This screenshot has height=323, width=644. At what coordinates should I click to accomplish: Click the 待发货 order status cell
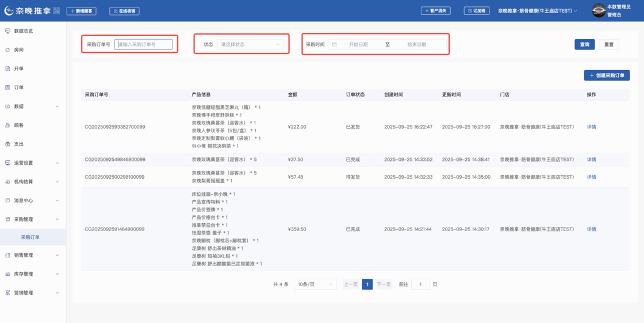tap(353, 177)
